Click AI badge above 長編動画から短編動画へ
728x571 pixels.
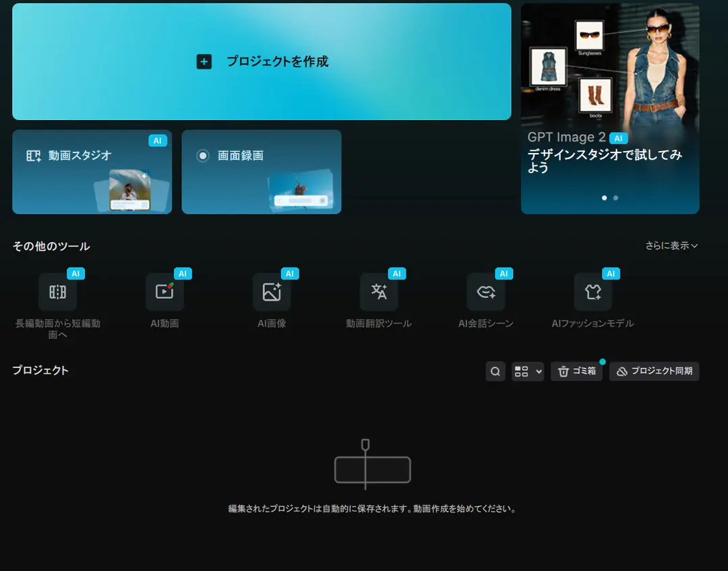click(75, 274)
